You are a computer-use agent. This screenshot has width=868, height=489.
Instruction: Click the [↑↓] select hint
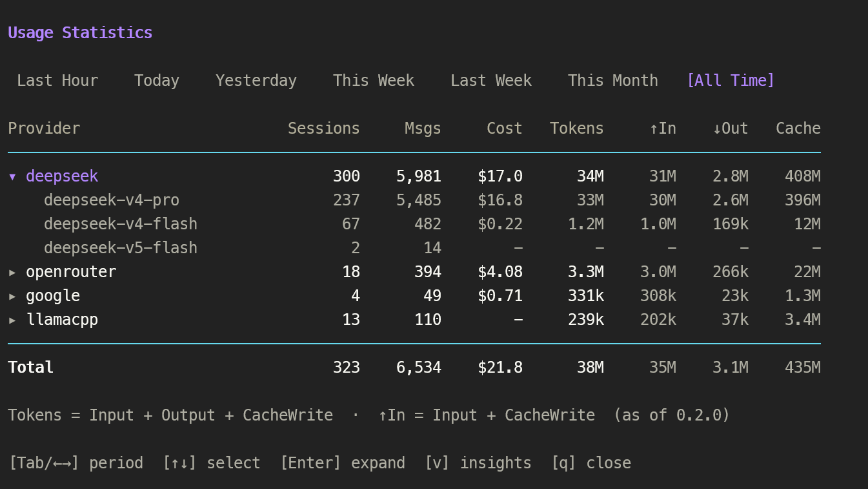pyautogui.click(x=211, y=463)
